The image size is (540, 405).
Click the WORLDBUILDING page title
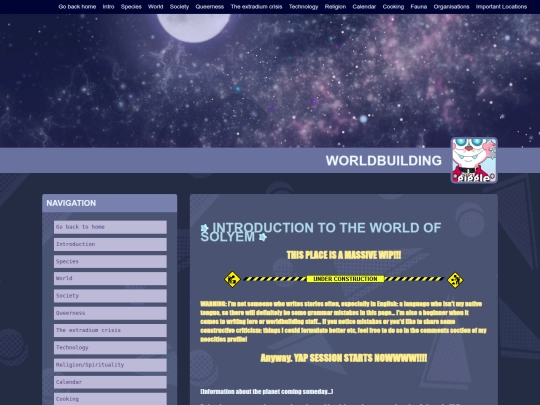tap(384, 161)
